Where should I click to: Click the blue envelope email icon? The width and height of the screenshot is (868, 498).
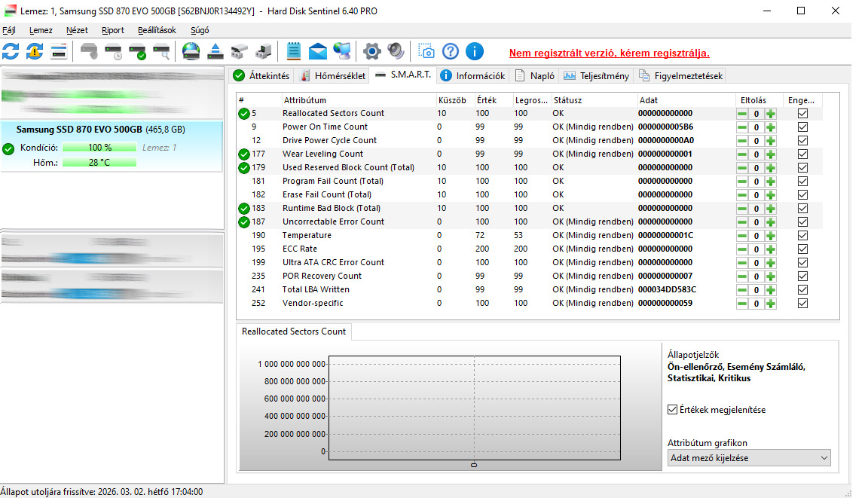pos(318,51)
